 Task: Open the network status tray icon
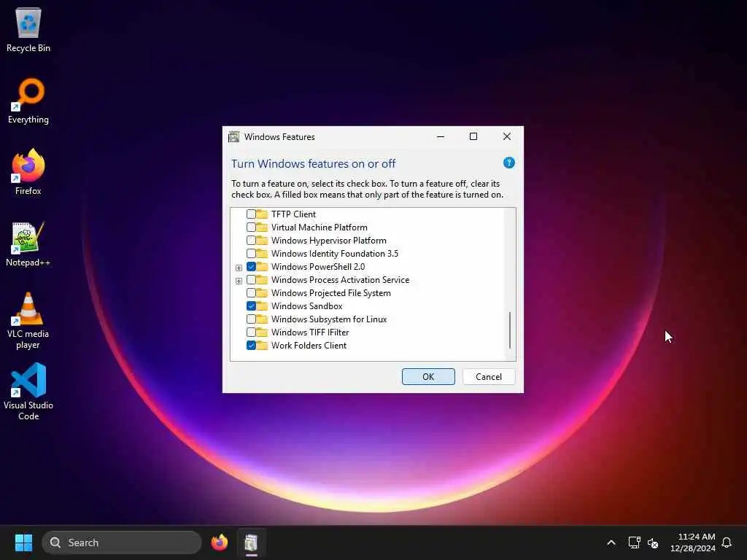coord(634,542)
